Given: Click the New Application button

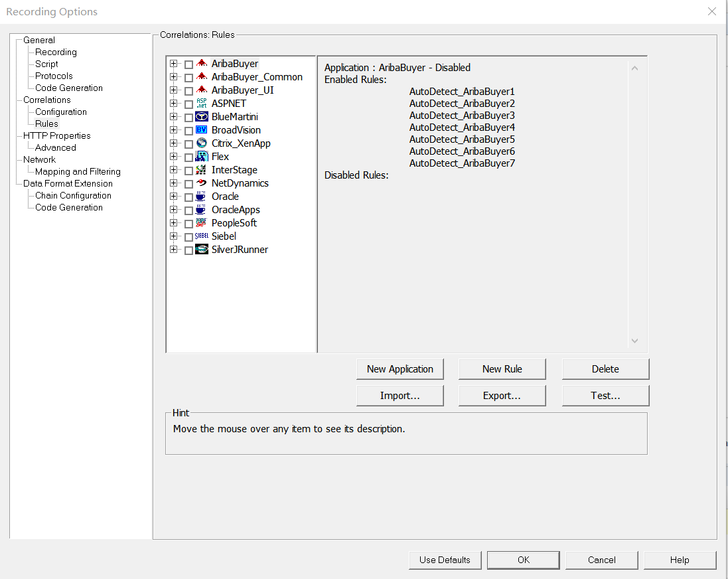Looking at the screenshot, I should click(400, 369).
